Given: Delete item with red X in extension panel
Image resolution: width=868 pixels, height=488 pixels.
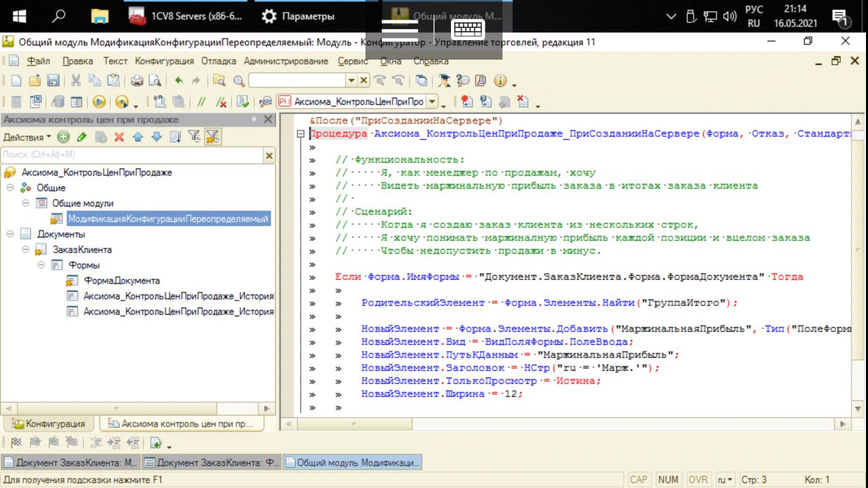Looking at the screenshot, I should point(119,137).
